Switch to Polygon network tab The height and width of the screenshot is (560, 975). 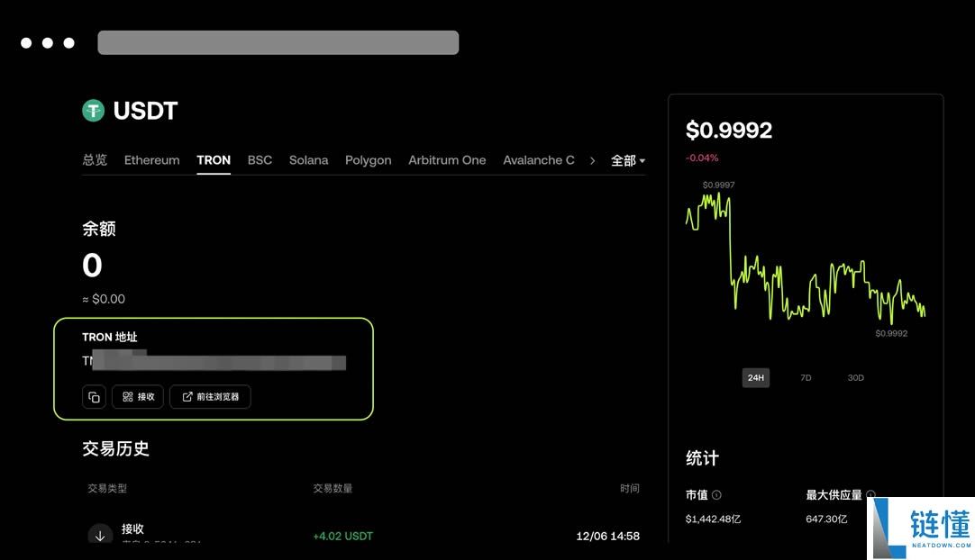tap(368, 160)
